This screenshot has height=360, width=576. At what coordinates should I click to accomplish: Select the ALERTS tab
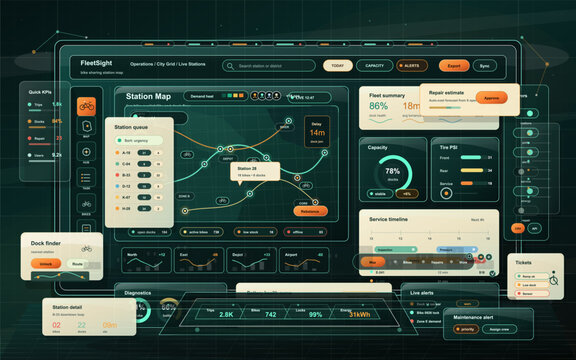click(412, 66)
